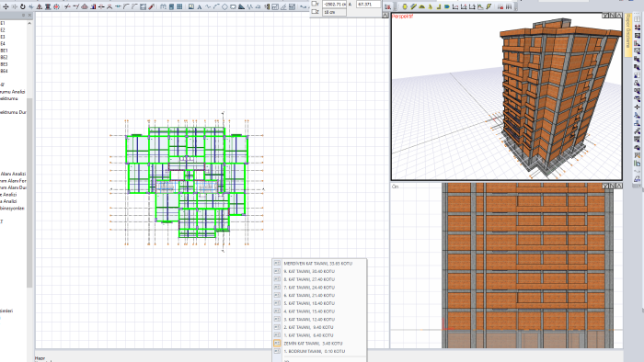Select the 'BE4' item in left tree
644x362 pixels.
4,71
